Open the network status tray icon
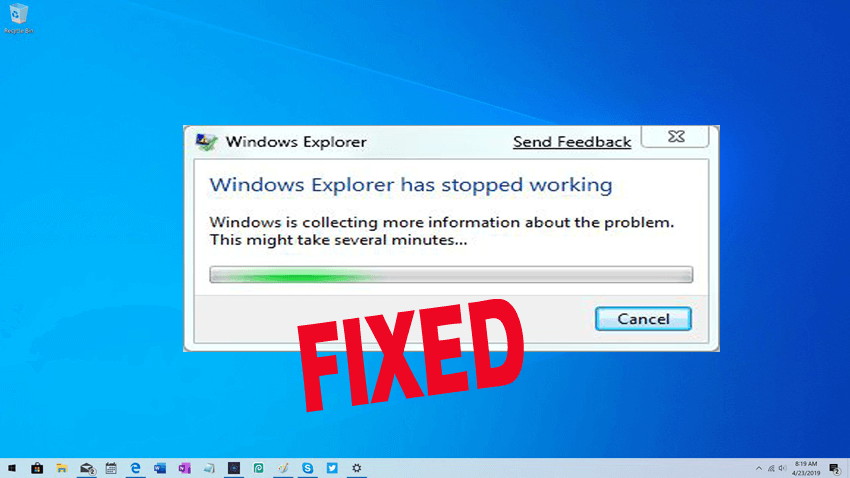850x478 pixels. click(771, 468)
